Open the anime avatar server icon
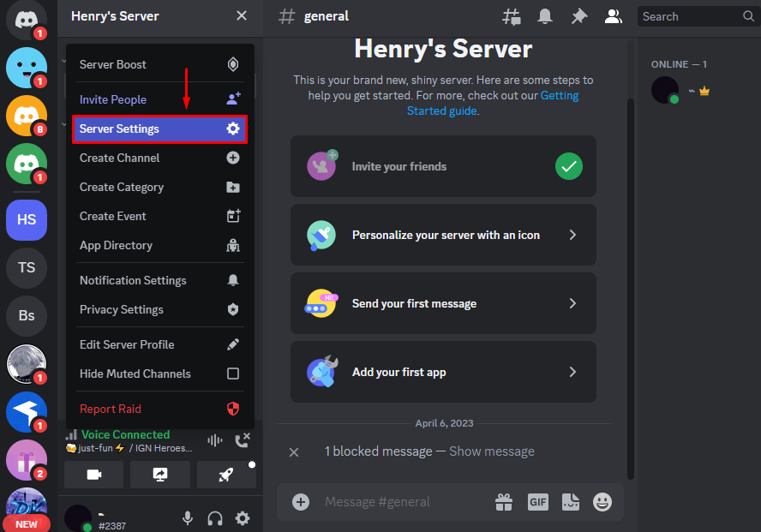761x532 pixels. (x=27, y=364)
